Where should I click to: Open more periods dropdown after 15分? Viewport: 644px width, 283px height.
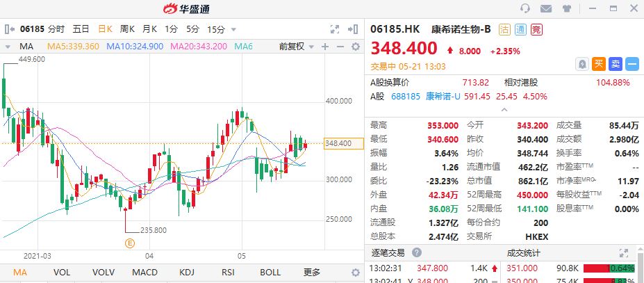(233, 30)
